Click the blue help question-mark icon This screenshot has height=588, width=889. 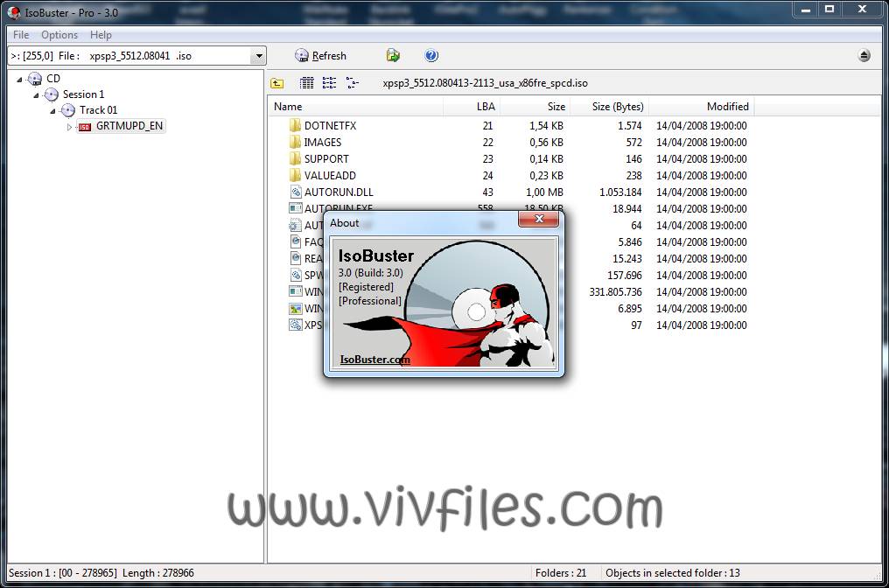click(x=431, y=56)
